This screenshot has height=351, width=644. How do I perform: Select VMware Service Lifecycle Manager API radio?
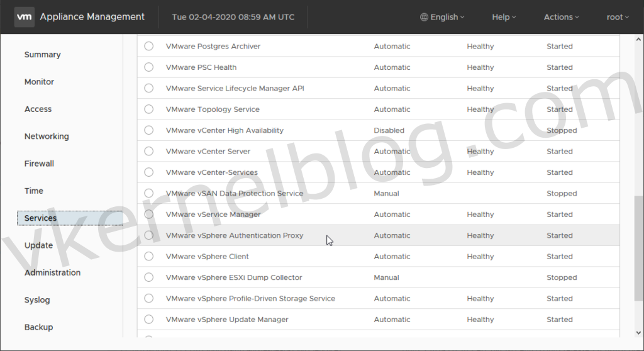pyautogui.click(x=148, y=88)
